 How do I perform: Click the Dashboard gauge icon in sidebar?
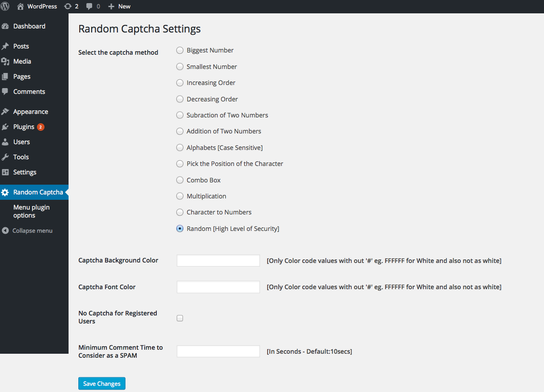click(x=5, y=26)
